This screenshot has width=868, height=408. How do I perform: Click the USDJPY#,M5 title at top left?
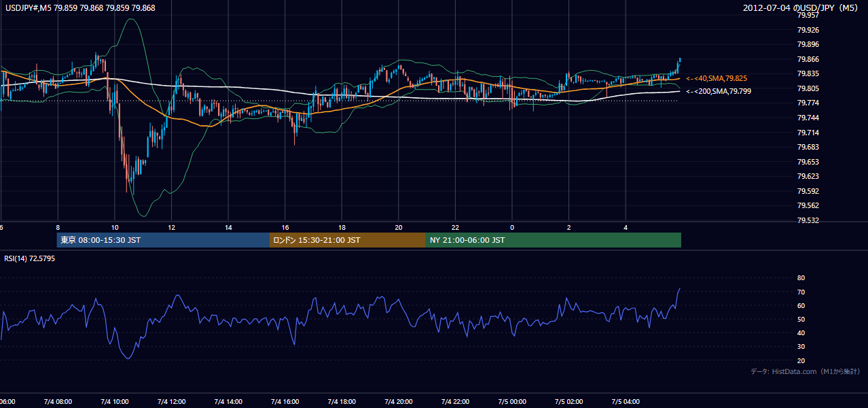[79, 8]
